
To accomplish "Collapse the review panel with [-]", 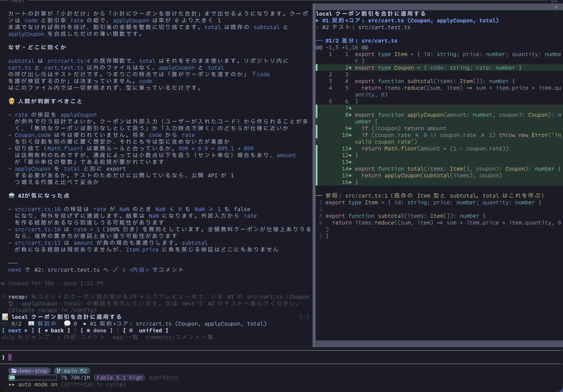I will pos(304,317).
